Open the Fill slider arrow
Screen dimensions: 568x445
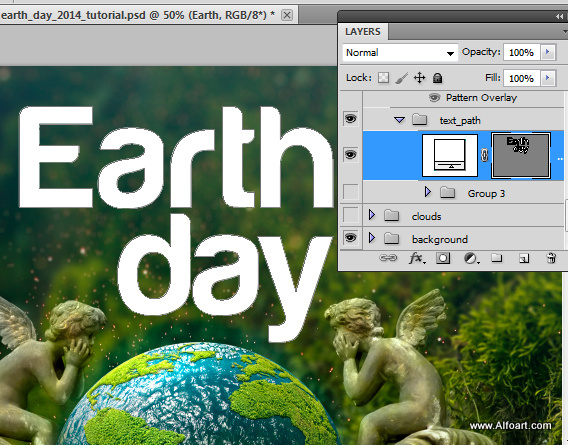[548, 78]
